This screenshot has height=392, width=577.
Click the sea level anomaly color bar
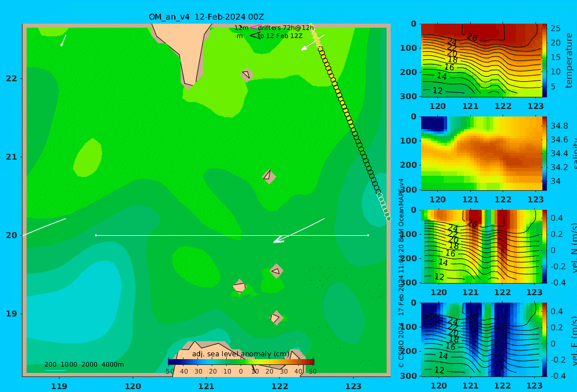click(241, 362)
